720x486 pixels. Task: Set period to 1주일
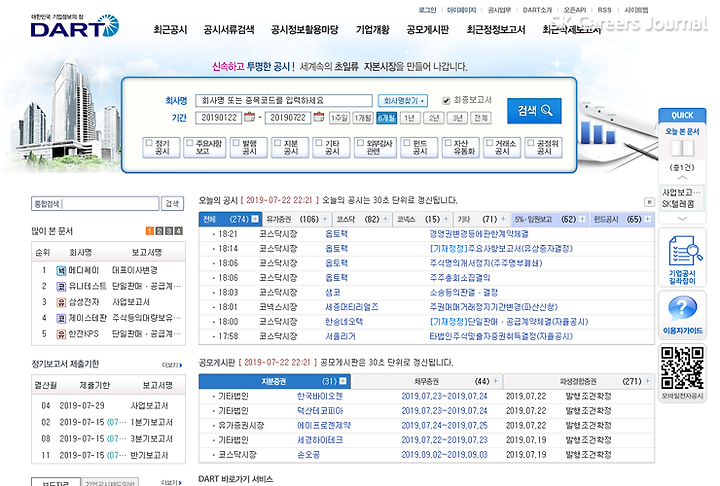[339, 118]
